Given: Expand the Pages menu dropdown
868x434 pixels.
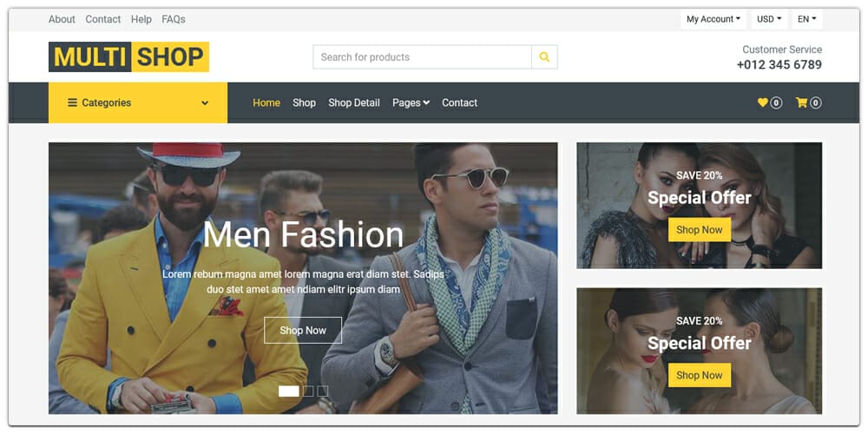Looking at the screenshot, I should click(411, 102).
